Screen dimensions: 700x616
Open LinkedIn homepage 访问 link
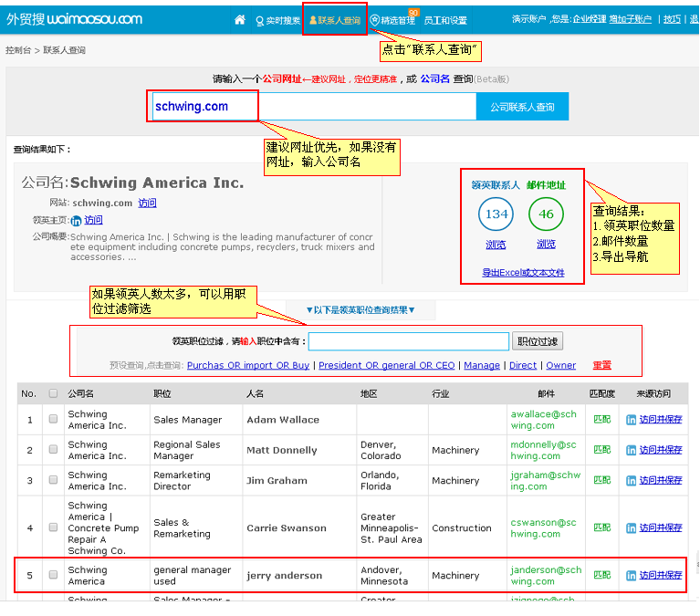93,220
